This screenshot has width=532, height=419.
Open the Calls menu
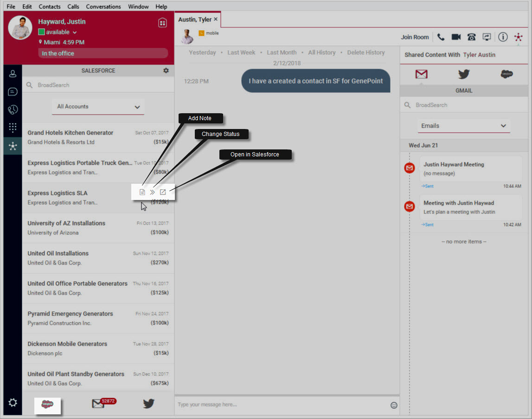point(73,6)
